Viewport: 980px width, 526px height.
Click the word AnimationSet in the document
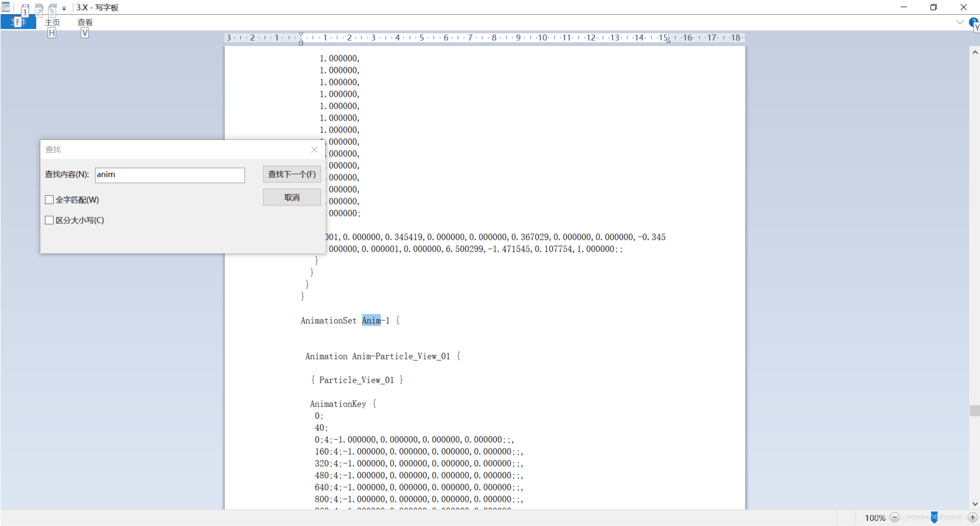pyautogui.click(x=329, y=321)
